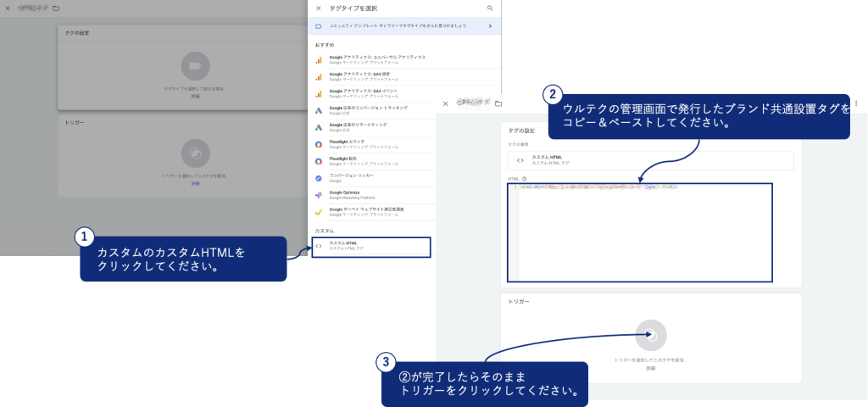This screenshot has height=407, width=868.
Task: Click the HTML field help question icon
Action: (x=526, y=179)
